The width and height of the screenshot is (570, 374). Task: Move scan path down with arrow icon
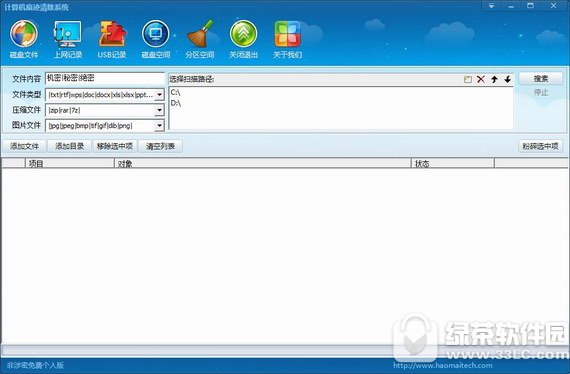[x=507, y=79]
